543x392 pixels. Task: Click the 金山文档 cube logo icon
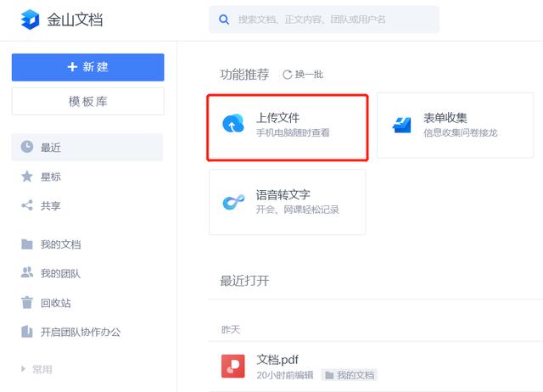(x=31, y=20)
